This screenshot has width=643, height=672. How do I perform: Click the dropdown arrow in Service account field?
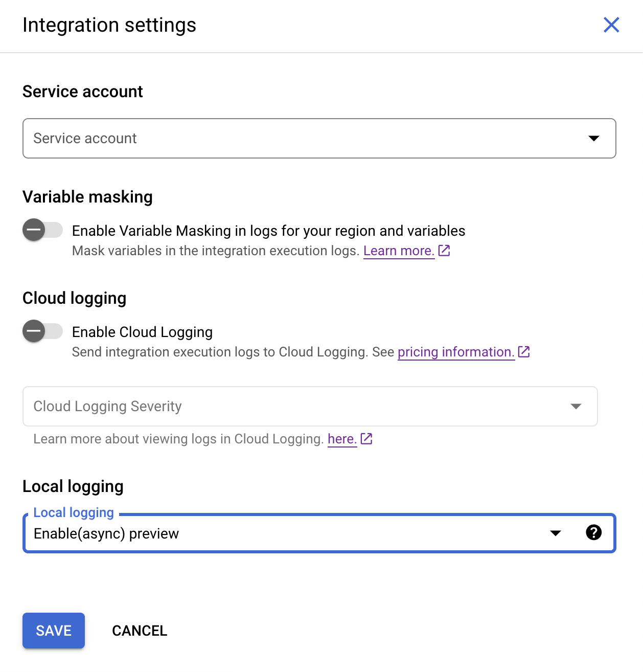593,138
